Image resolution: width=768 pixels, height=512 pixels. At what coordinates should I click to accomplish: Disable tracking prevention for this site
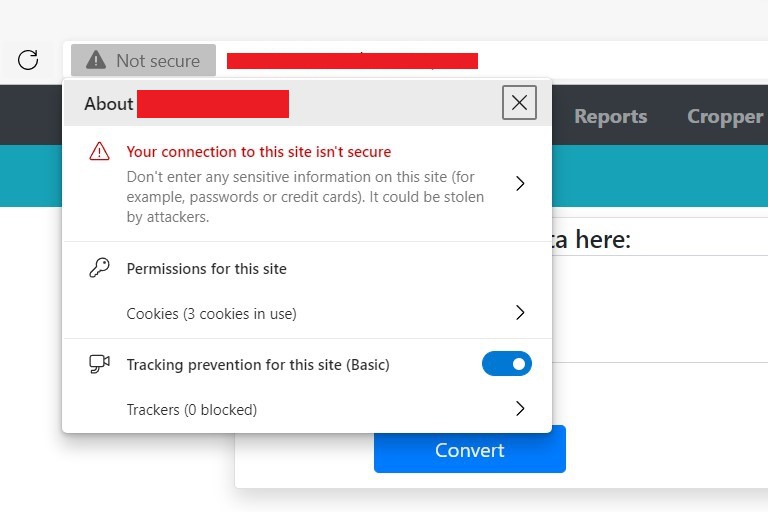click(507, 364)
